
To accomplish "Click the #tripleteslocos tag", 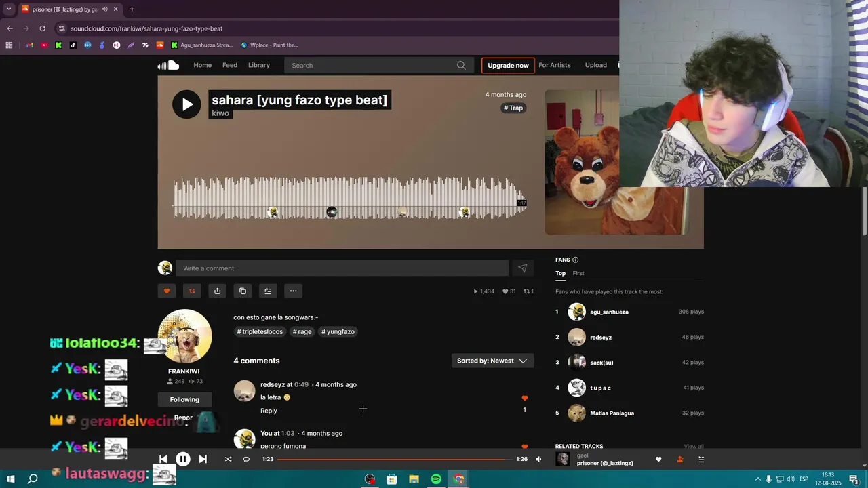I will point(260,331).
